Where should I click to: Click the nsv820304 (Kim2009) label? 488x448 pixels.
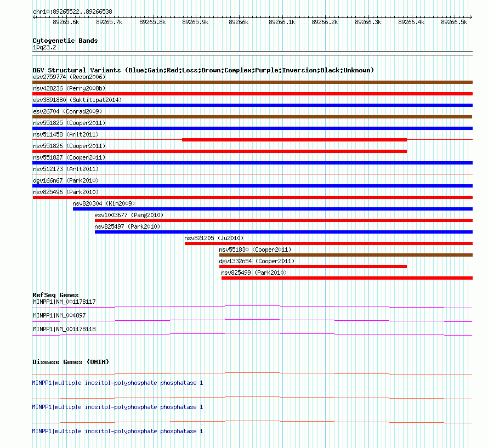(104, 203)
